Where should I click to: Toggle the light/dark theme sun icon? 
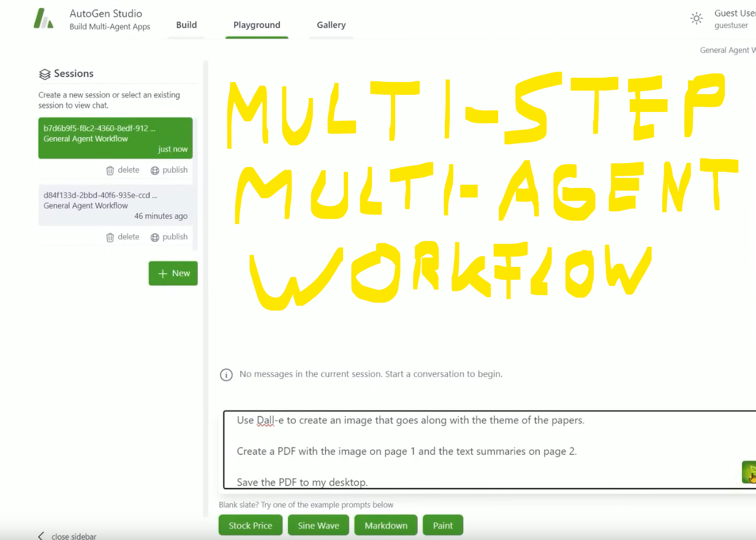click(697, 18)
